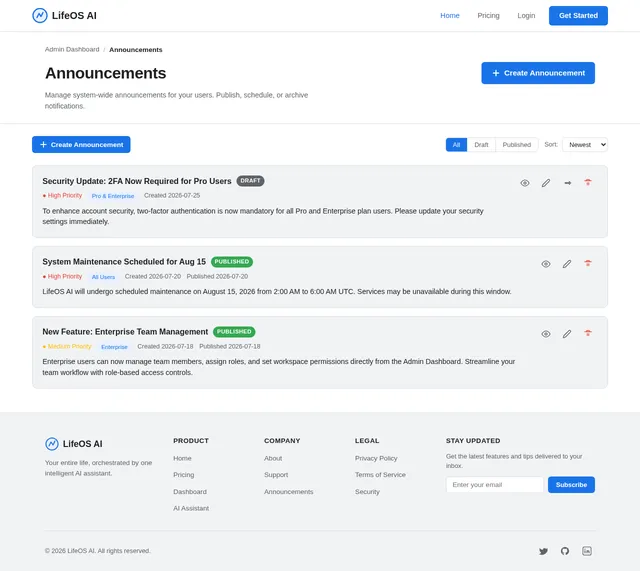Preview the System Maintenance announcement

point(546,264)
